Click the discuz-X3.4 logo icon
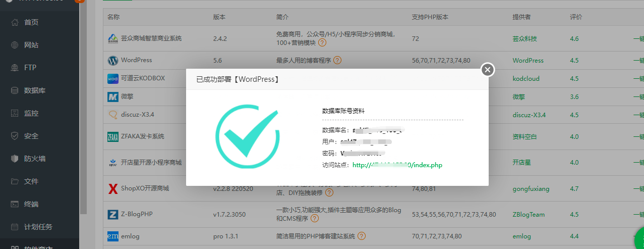The width and height of the screenshot is (644, 249). (x=113, y=114)
